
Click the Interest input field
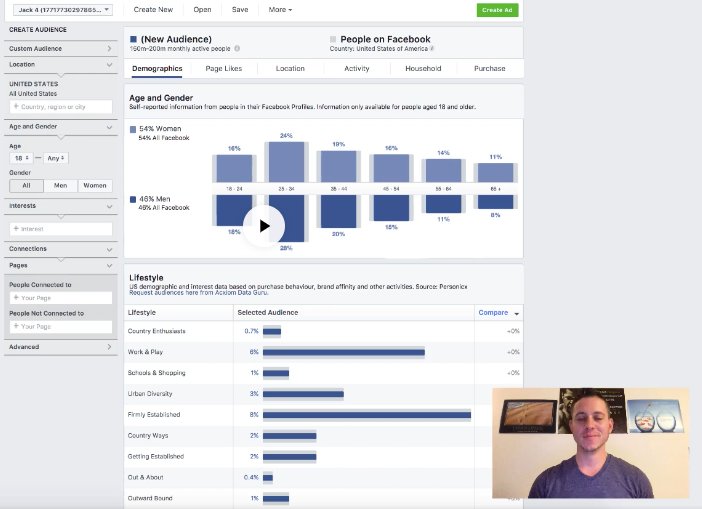pos(61,229)
